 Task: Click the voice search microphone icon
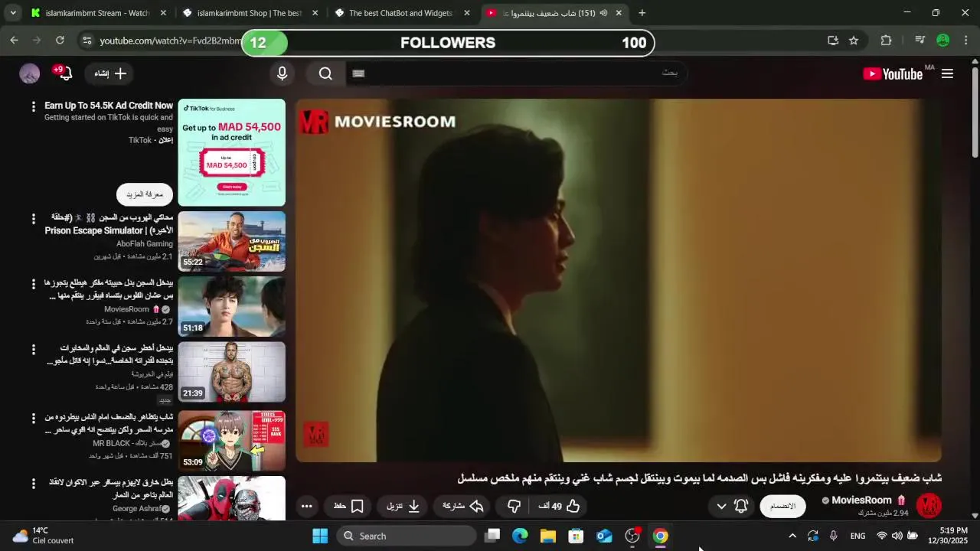click(x=282, y=73)
